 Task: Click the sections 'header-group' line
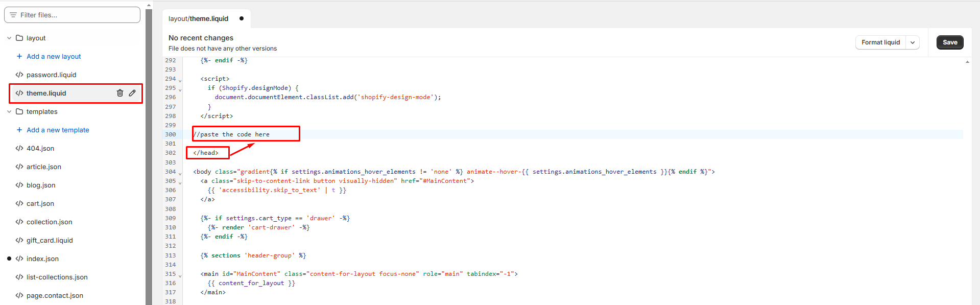pos(253,255)
